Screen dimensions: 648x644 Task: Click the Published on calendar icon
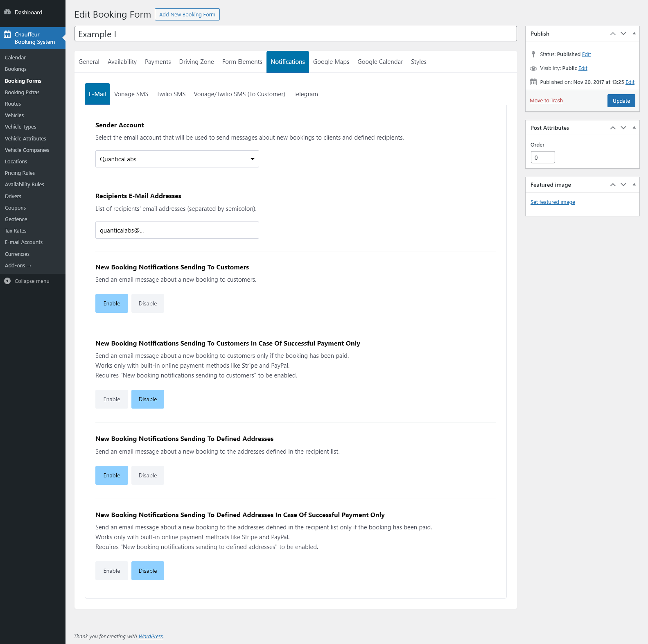tap(533, 82)
